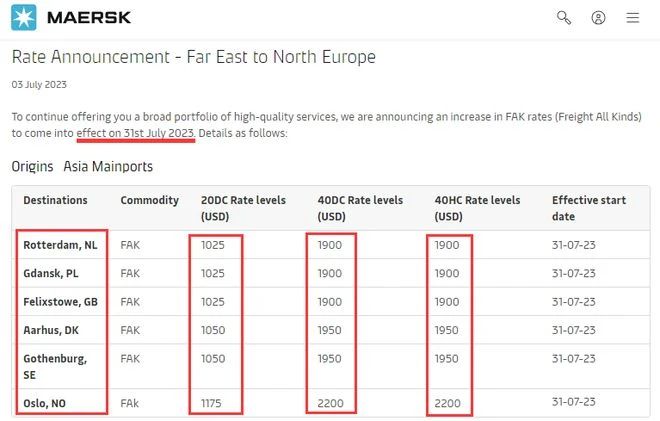Open the hamburger menu icon

click(x=632, y=18)
